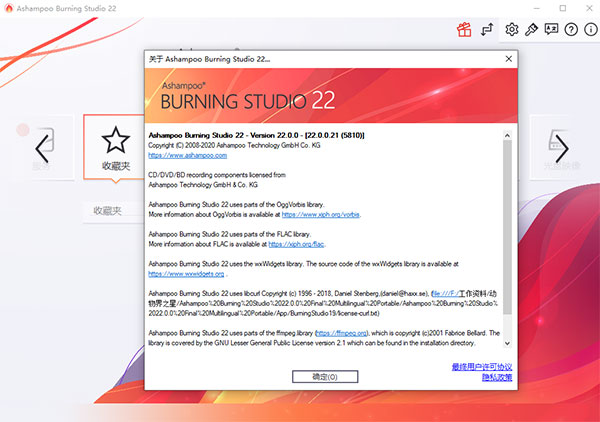The width and height of the screenshot is (600, 422).
Task: Open the gift offers icon
Action: pos(464,29)
